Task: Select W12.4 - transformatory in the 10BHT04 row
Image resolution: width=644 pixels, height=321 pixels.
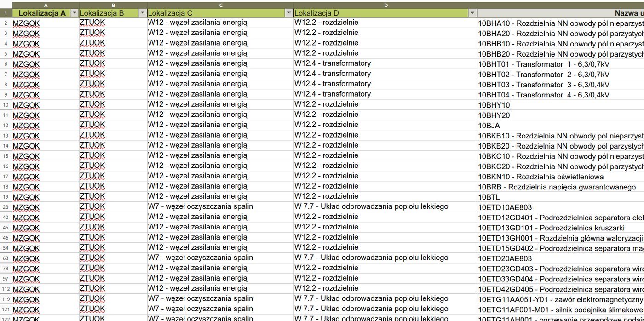Action: [385, 95]
